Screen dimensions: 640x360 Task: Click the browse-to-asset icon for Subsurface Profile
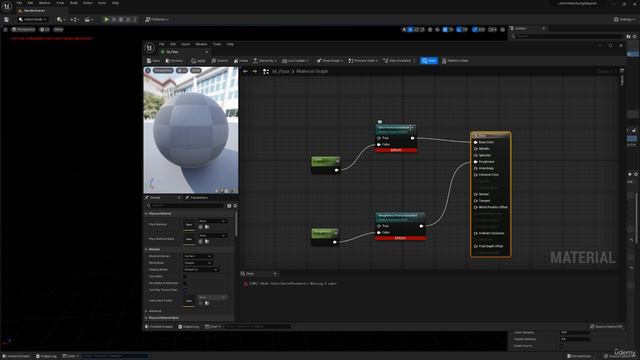pos(207,303)
